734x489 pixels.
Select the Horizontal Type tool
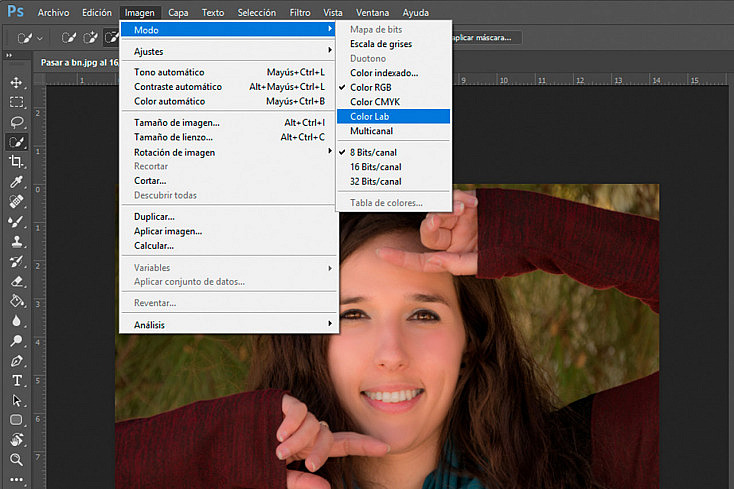tap(16, 380)
